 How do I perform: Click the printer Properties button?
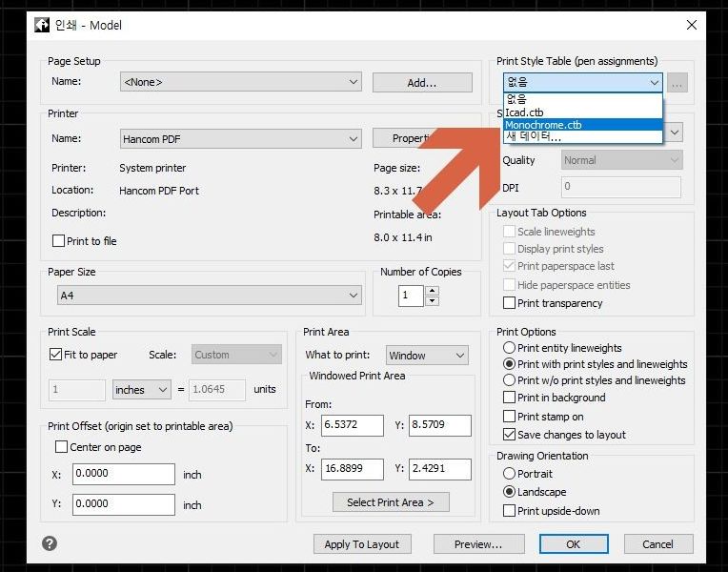[x=409, y=138]
